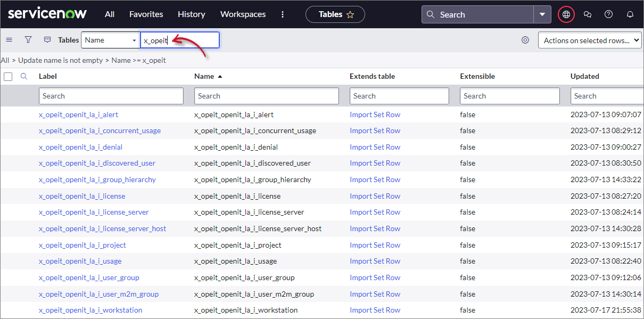The height and width of the screenshot is (319, 644).
Task: Open the notifications bell
Action: coord(630,14)
